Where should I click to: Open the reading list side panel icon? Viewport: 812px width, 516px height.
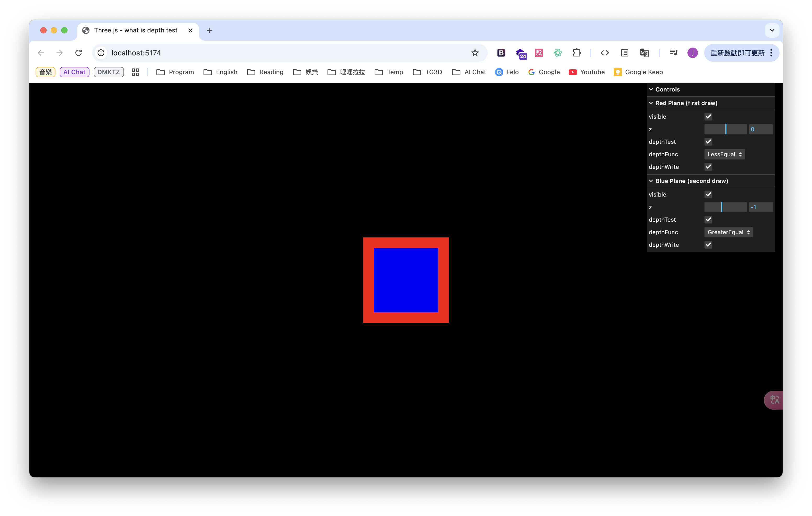coord(624,53)
